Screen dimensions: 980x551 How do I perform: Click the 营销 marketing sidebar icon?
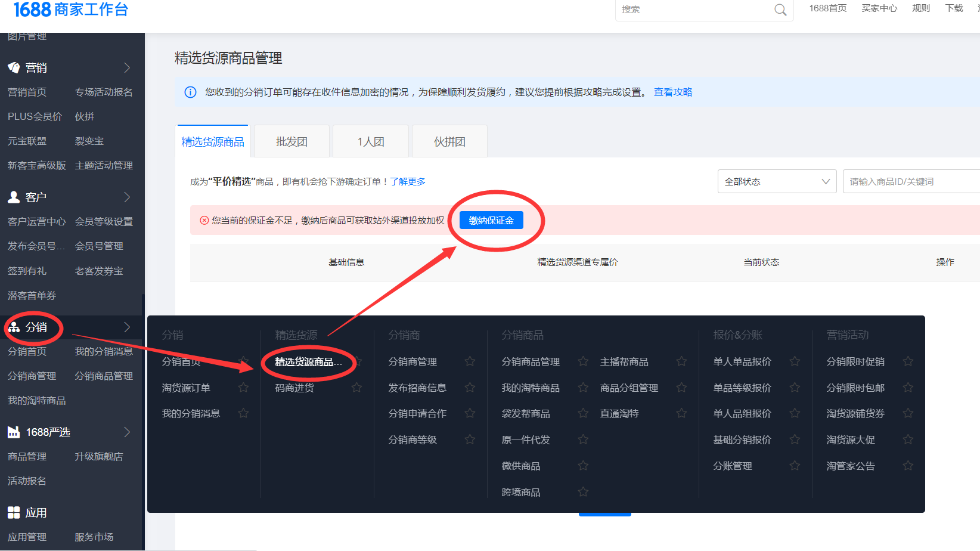[x=14, y=68]
